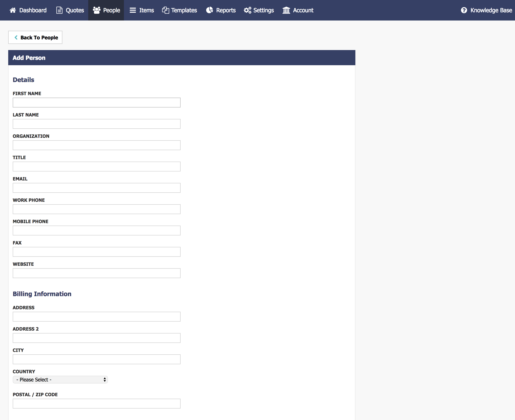Focus the Last Name input field

(97, 124)
